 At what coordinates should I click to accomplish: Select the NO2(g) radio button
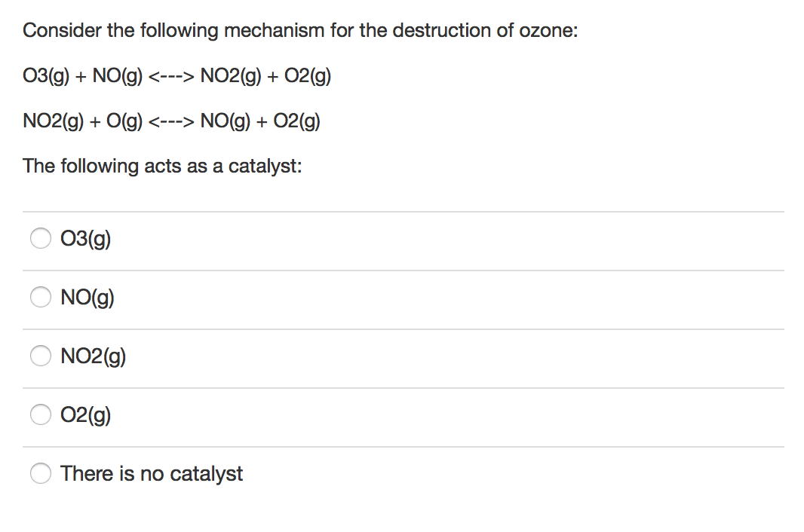41,356
